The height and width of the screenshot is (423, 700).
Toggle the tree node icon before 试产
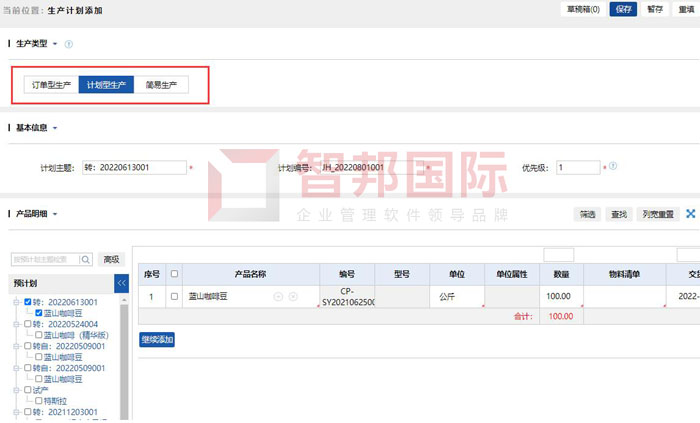click(x=17, y=390)
